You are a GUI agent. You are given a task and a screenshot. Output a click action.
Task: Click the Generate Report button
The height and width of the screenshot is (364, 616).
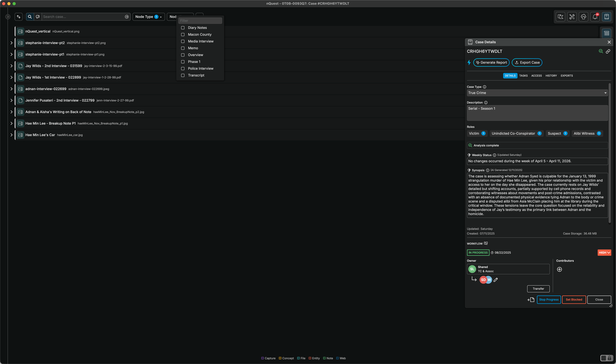coord(491,63)
